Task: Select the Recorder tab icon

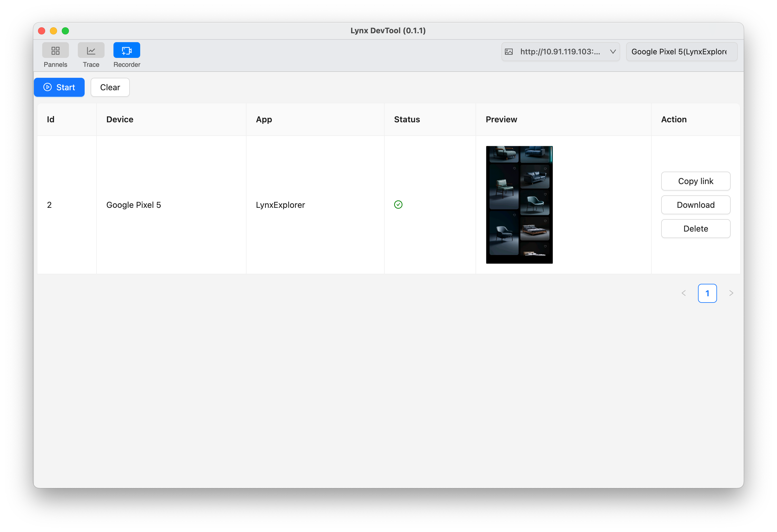Action: 127,50
